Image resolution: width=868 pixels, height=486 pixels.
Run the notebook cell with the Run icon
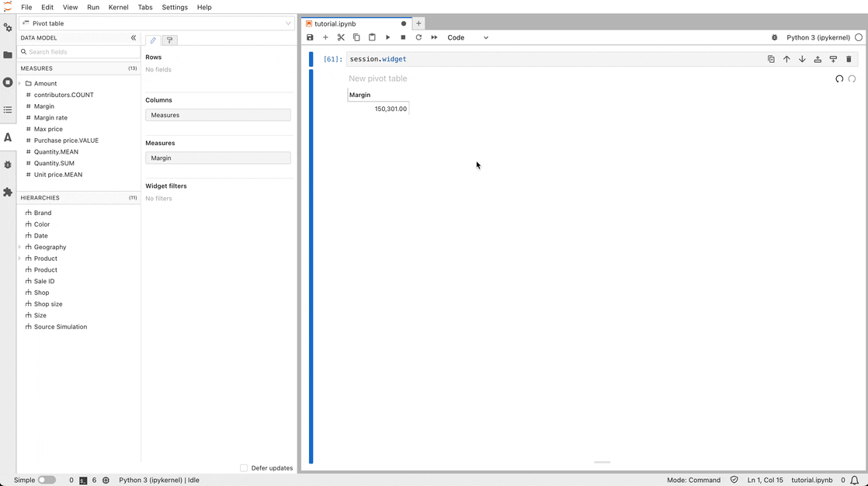pyautogui.click(x=387, y=37)
